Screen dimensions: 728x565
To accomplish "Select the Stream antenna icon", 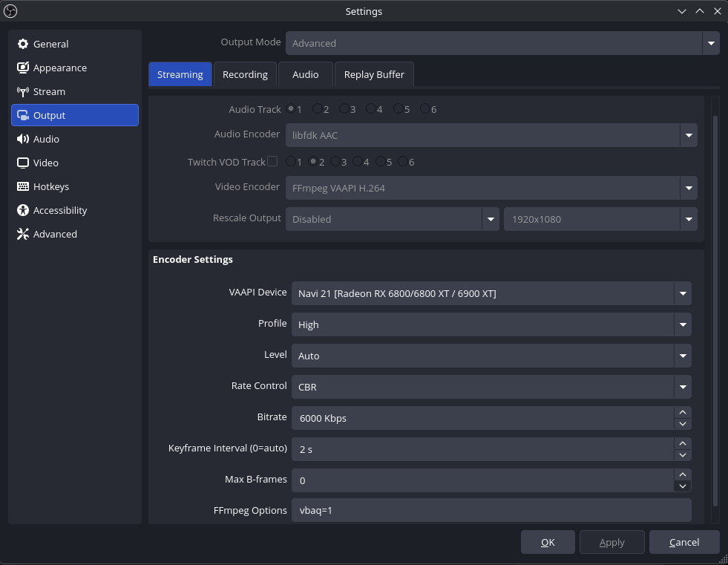I will 22,91.
